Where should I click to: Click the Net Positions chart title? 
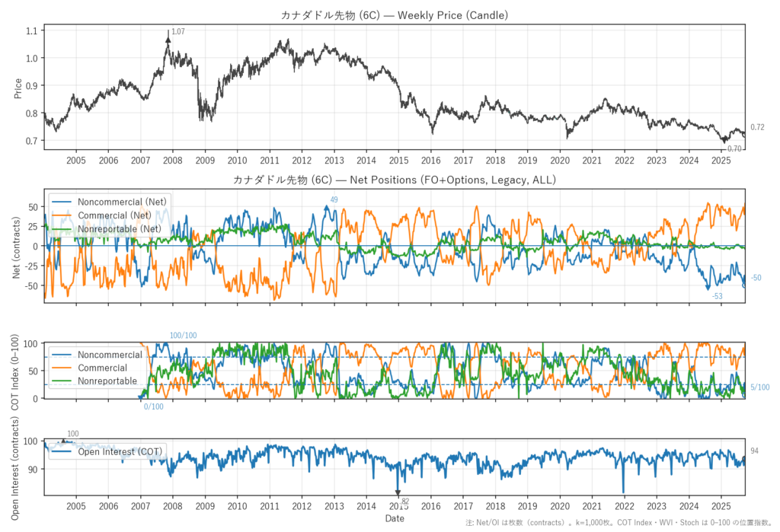394,180
